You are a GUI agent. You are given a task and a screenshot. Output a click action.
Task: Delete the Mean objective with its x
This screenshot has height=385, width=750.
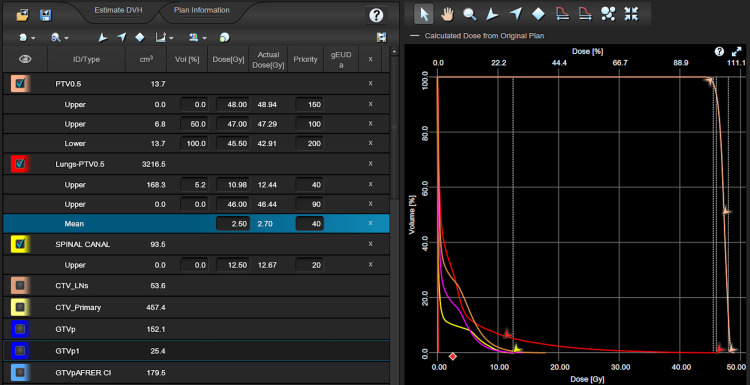coord(370,223)
